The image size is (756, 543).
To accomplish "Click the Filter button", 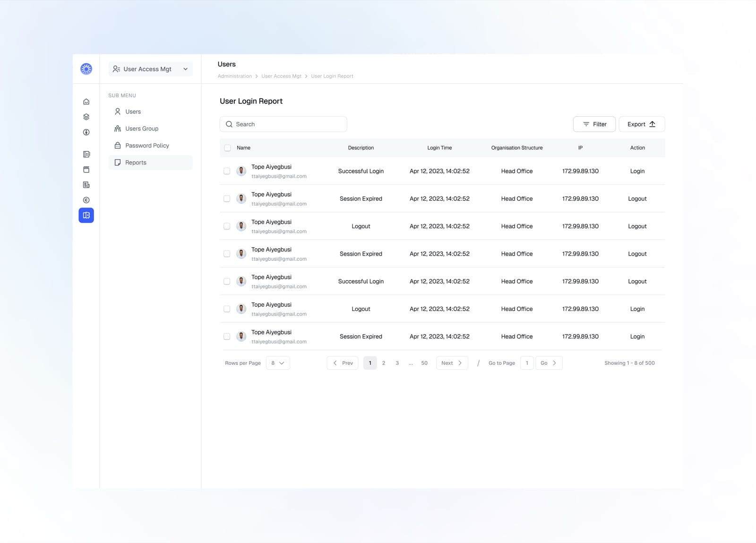I will coord(594,124).
